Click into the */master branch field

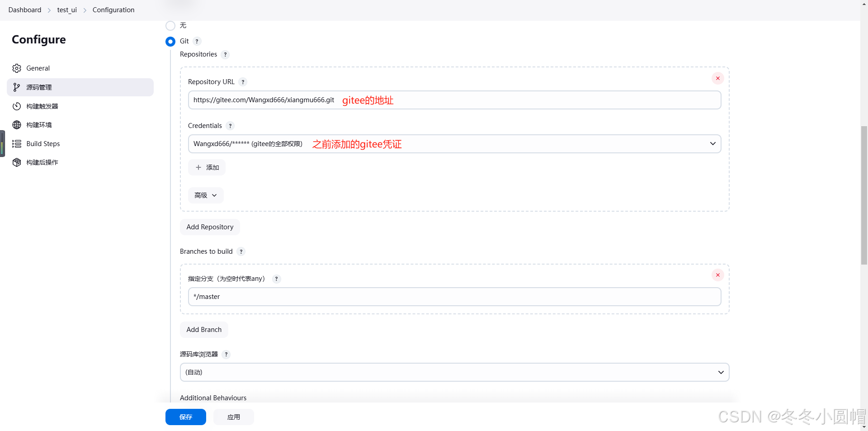click(454, 297)
